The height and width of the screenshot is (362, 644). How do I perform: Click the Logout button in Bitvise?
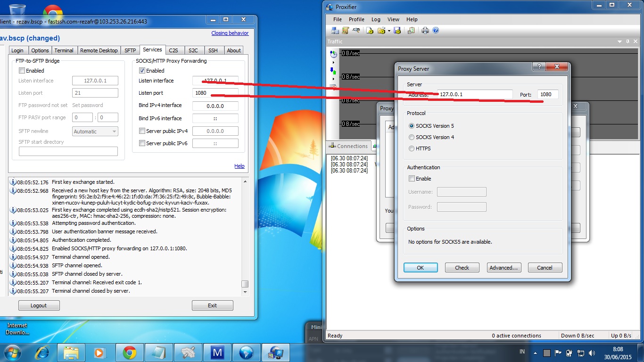coord(39,305)
